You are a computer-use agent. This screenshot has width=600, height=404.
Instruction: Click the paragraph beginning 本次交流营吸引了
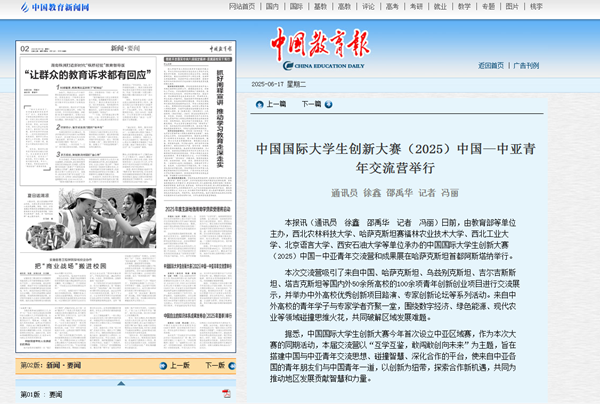point(394,295)
